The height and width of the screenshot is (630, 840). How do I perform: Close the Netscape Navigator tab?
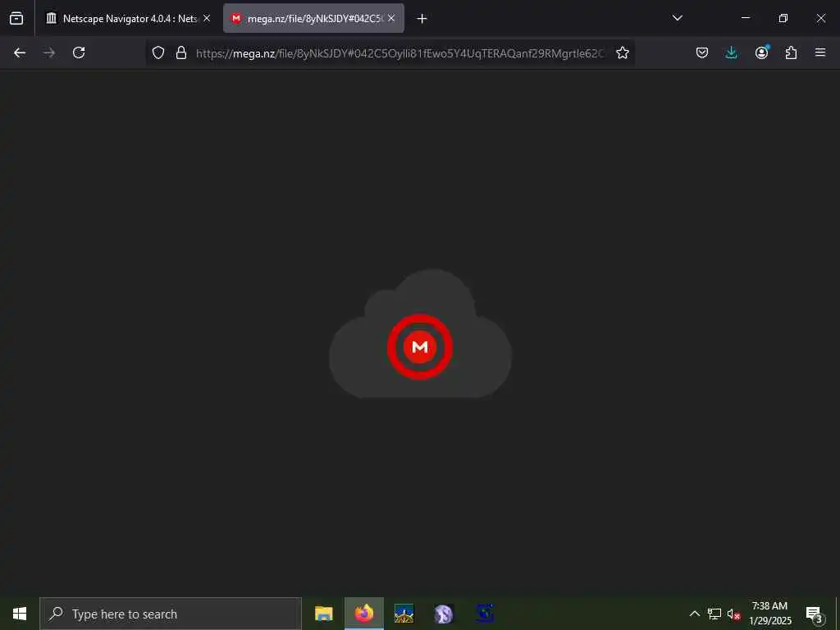coord(207,18)
